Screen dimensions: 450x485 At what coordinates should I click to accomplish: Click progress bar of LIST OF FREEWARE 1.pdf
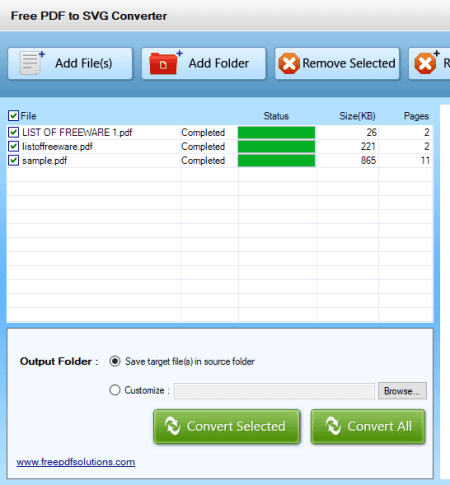276,132
